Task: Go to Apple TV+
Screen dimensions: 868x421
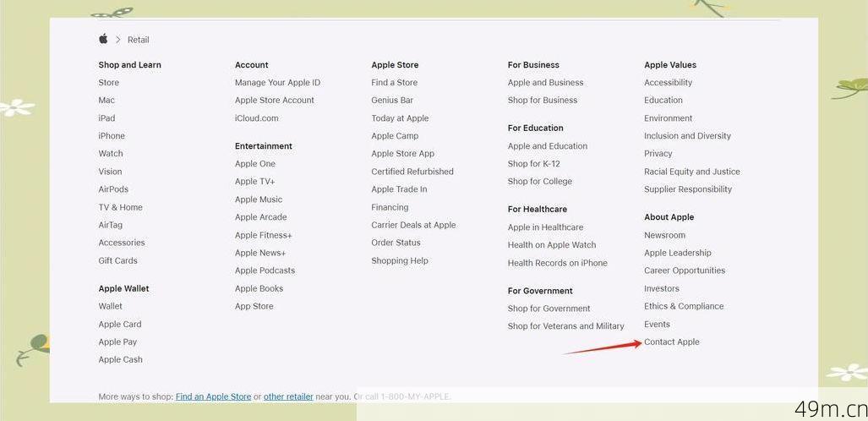Action: [255, 182]
